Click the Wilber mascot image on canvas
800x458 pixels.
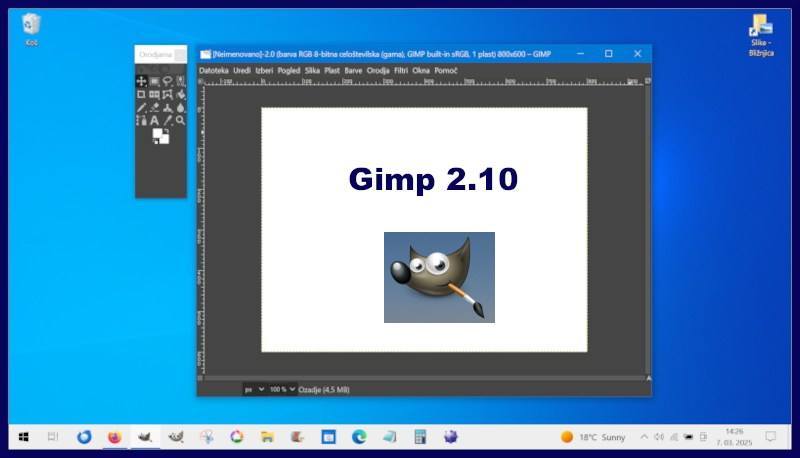click(x=439, y=277)
